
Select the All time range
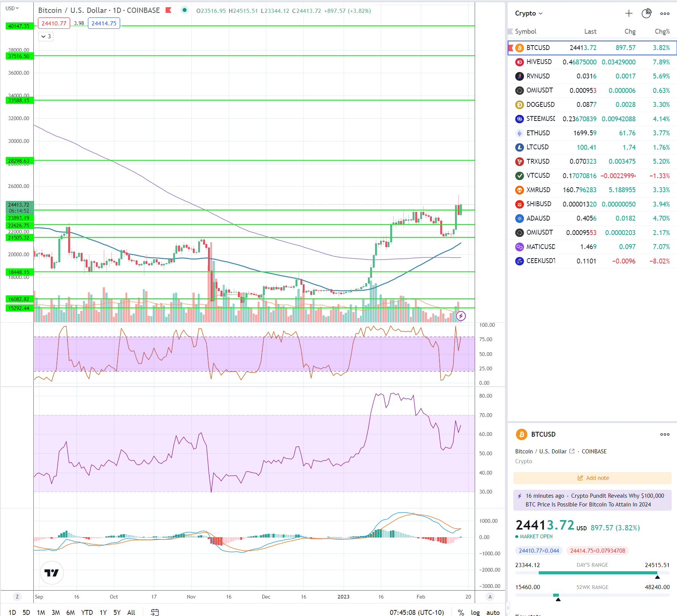coord(131,612)
